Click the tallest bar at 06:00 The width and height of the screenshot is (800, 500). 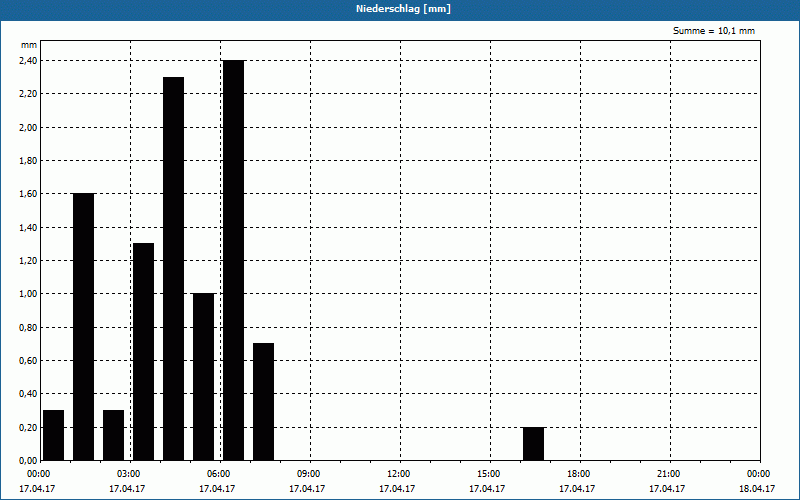[234, 260]
